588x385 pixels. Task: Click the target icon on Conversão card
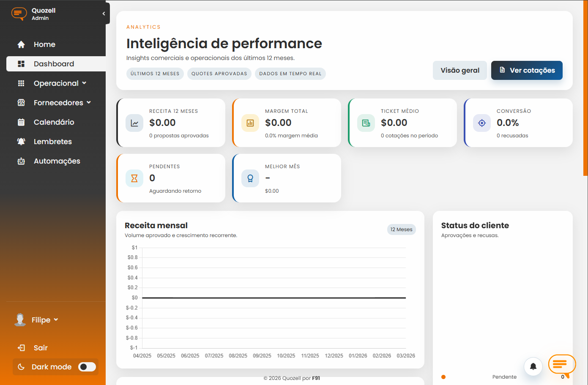(481, 123)
